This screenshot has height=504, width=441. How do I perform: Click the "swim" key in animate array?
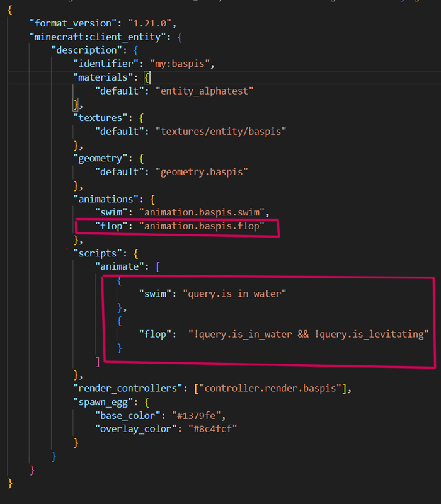pos(155,294)
